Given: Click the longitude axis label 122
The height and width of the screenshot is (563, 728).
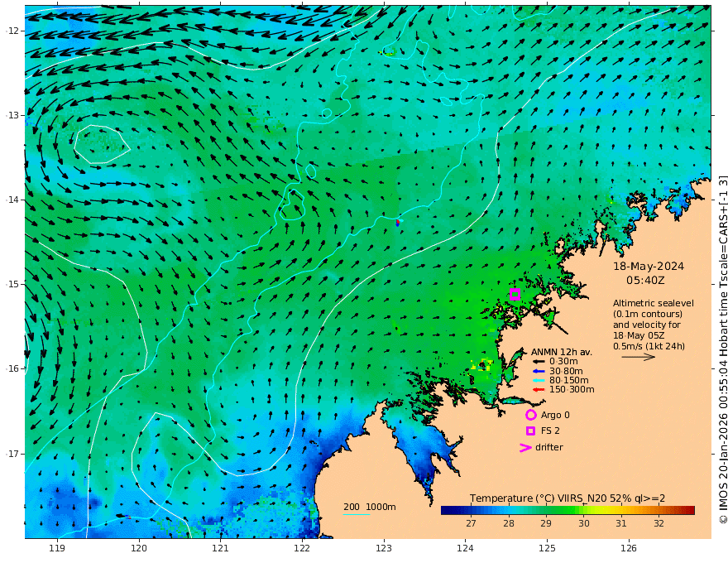Looking at the screenshot, I should click(302, 549).
